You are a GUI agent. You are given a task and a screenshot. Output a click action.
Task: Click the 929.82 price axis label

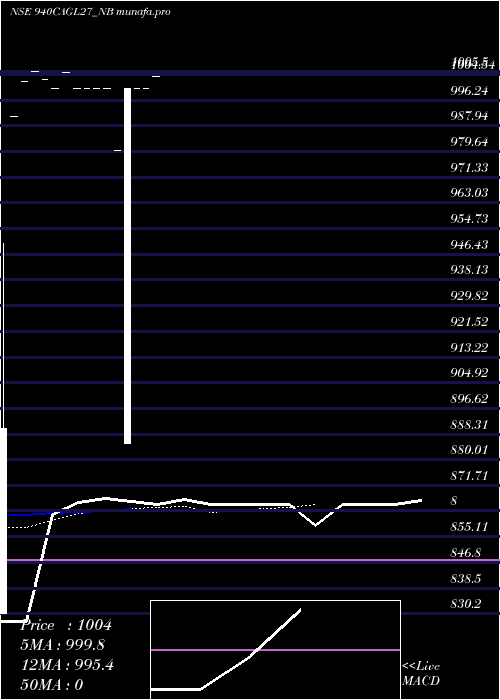pos(469,296)
